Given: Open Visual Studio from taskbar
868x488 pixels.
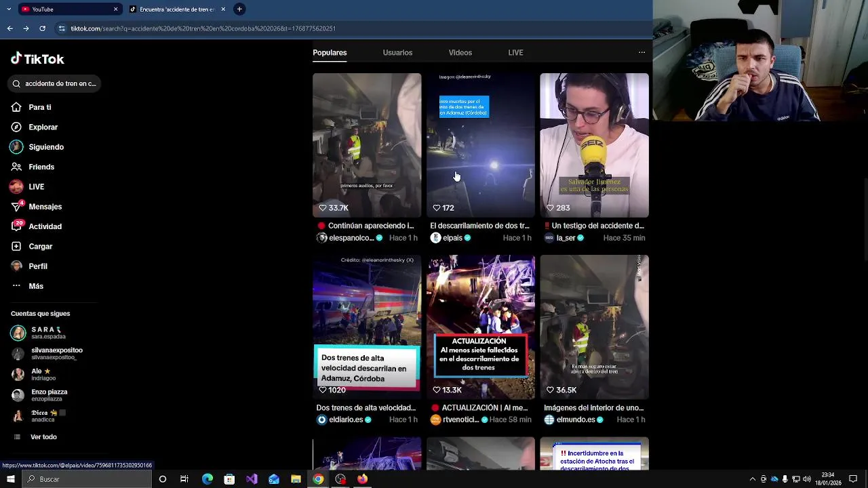Looking at the screenshot, I should [x=252, y=479].
